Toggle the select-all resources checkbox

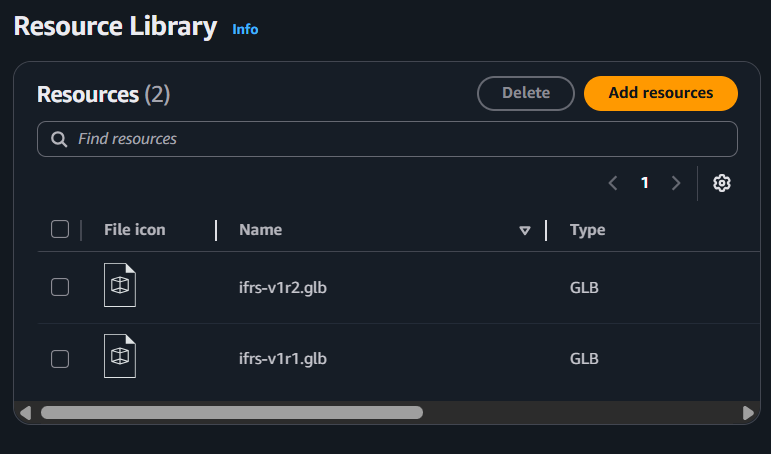pyautogui.click(x=60, y=230)
